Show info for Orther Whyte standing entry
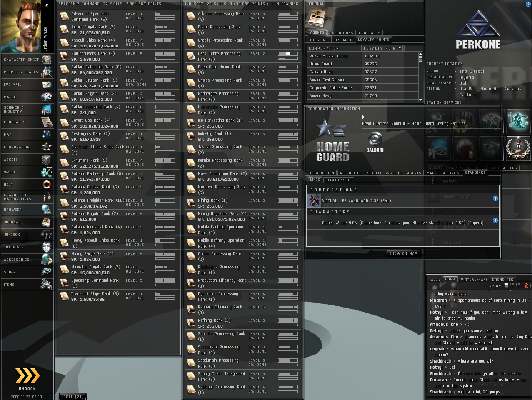The height and width of the screenshot is (400, 532). click(x=495, y=220)
